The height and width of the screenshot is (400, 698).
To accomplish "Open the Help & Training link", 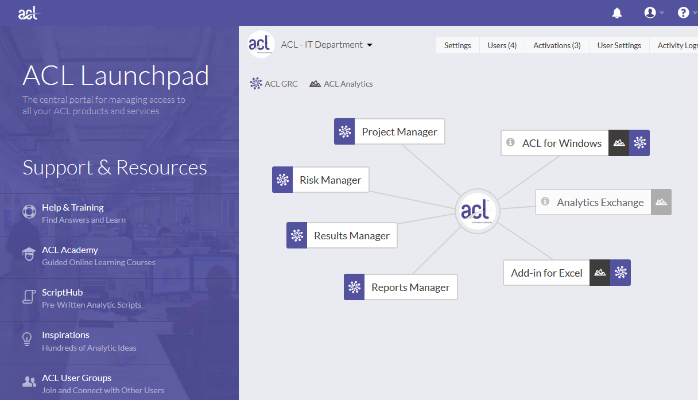I will (73, 207).
